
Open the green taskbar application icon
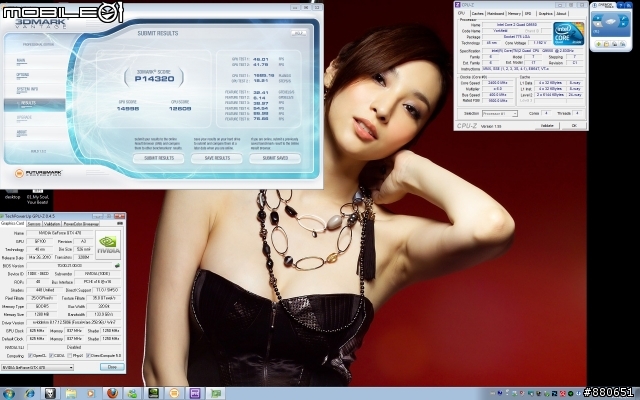coord(216,393)
